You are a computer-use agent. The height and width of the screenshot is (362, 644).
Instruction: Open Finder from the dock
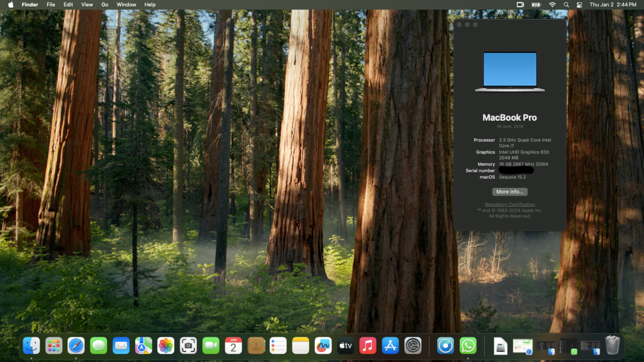pos(31,345)
